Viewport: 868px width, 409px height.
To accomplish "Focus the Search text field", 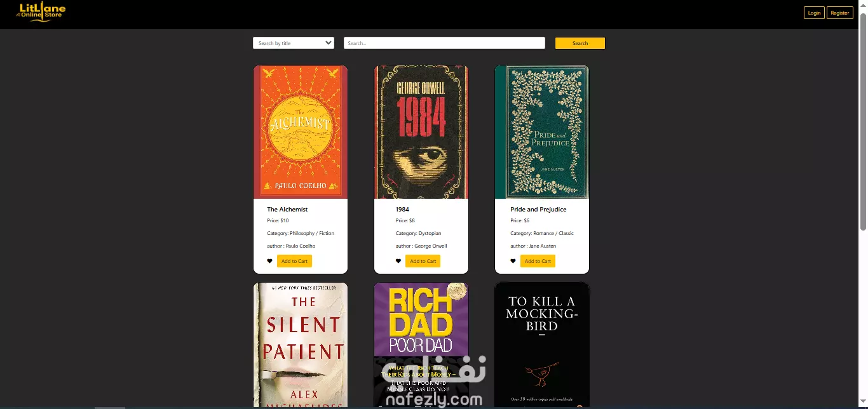I will pos(444,43).
